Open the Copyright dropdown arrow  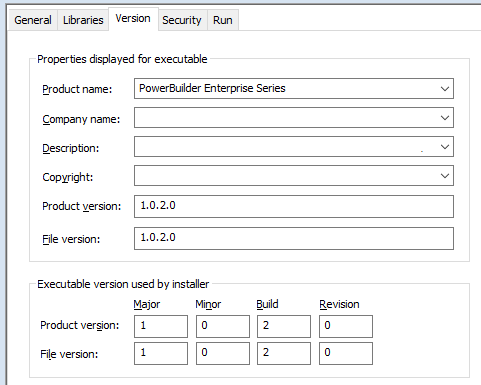click(445, 176)
